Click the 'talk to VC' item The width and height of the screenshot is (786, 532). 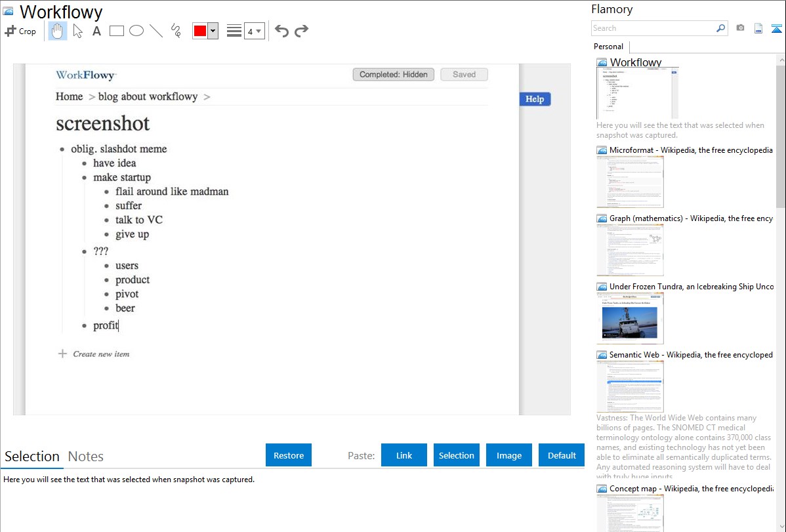[x=139, y=220]
